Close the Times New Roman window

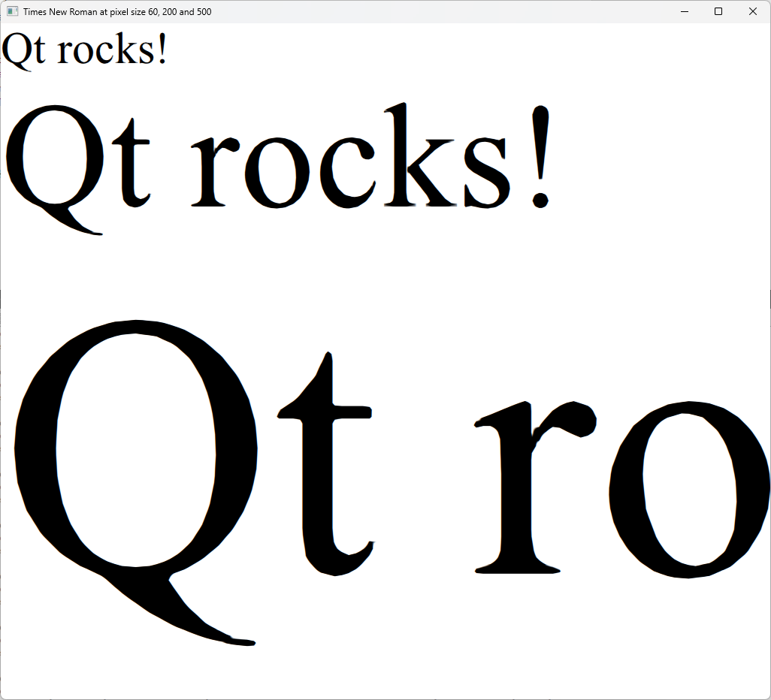point(752,11)
